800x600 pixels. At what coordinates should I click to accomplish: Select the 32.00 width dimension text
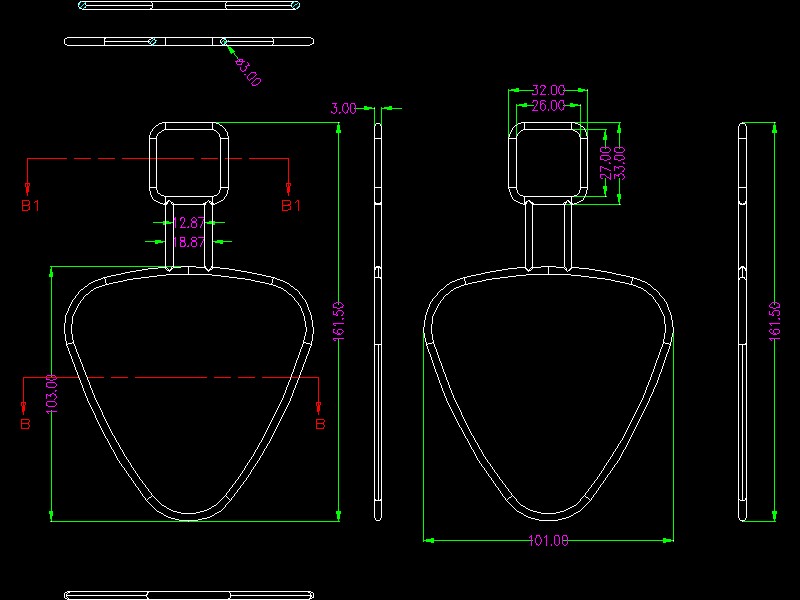click(548, 90)
